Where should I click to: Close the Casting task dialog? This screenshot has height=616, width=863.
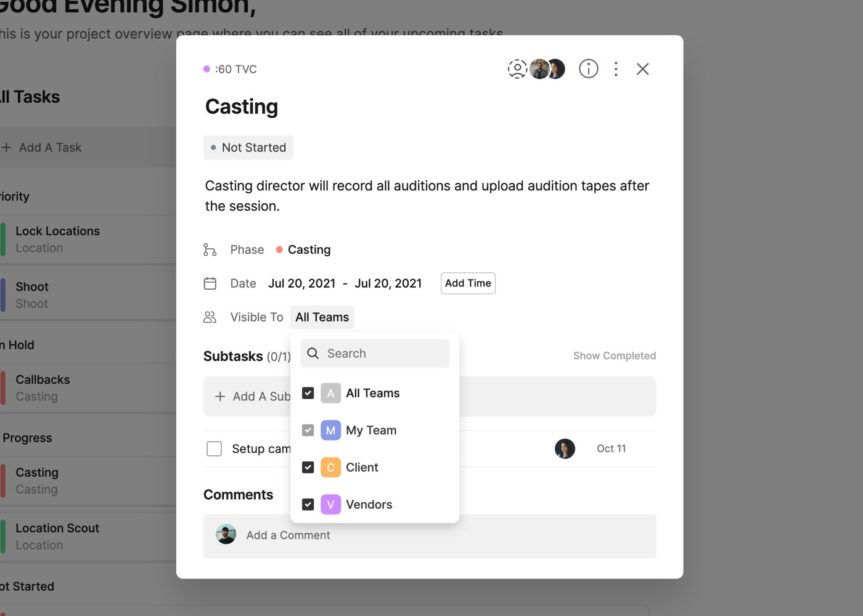(x=642, y=69)
